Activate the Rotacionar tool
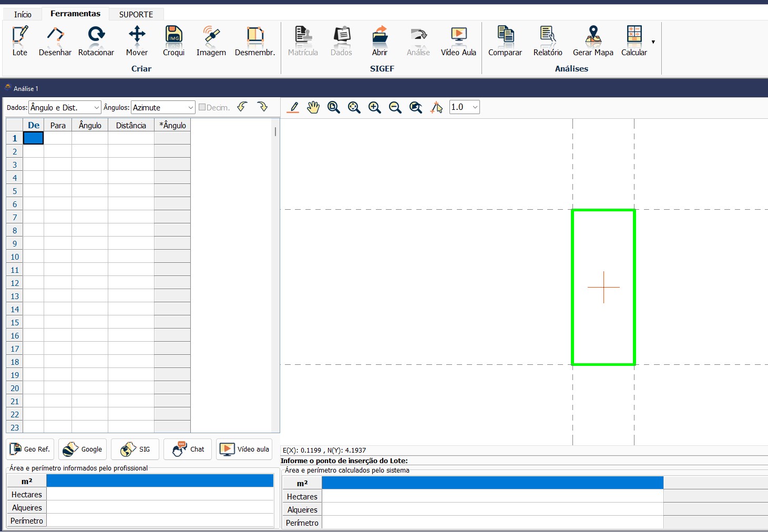768x532 pixels. point(96,41)
